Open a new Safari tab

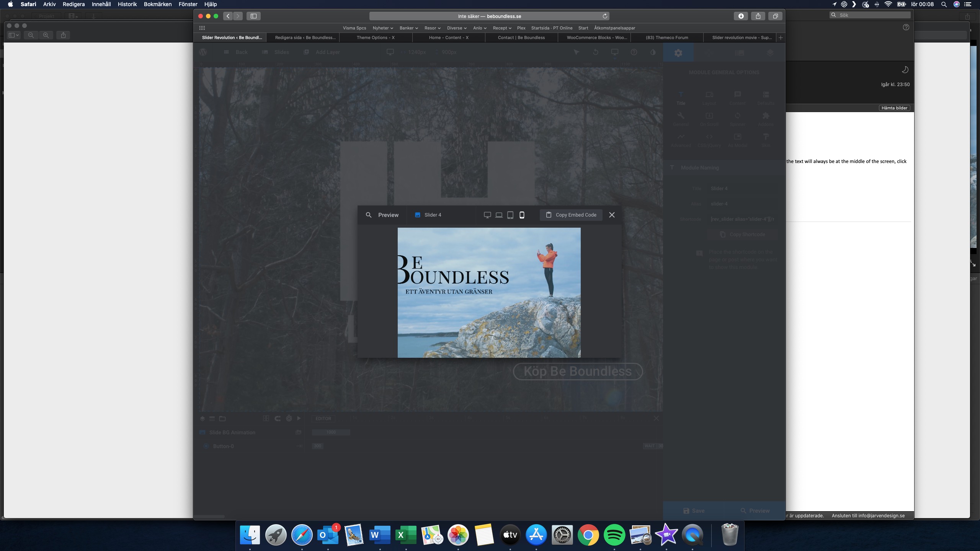(x=781, y=37)
